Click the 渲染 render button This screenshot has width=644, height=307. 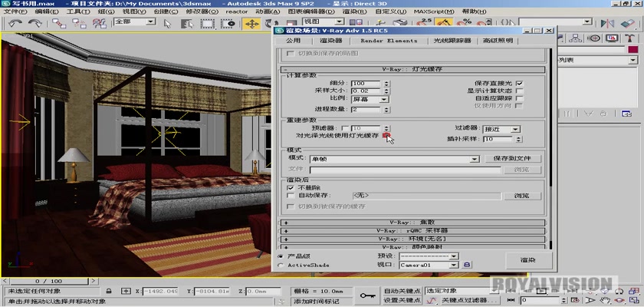[x=528, y=260]
